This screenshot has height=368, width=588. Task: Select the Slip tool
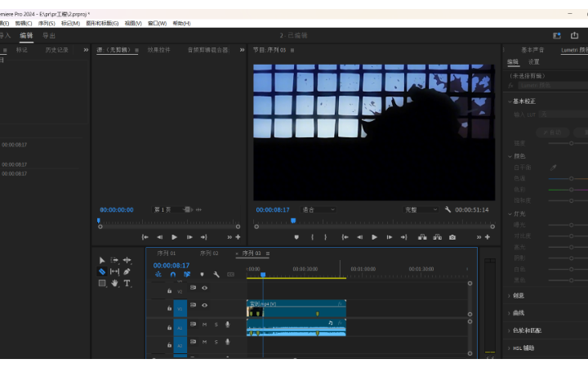pyautogui.click(x=114, y=272)
